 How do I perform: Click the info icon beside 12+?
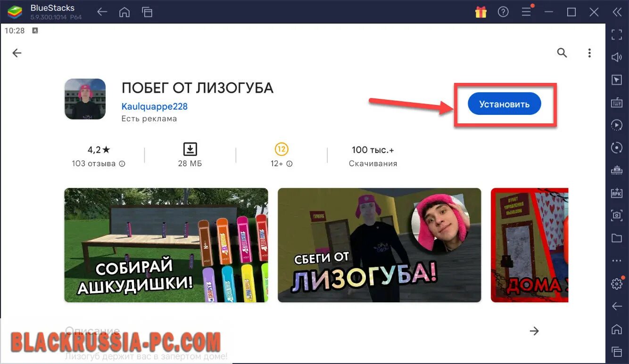(x=290, y=164)
